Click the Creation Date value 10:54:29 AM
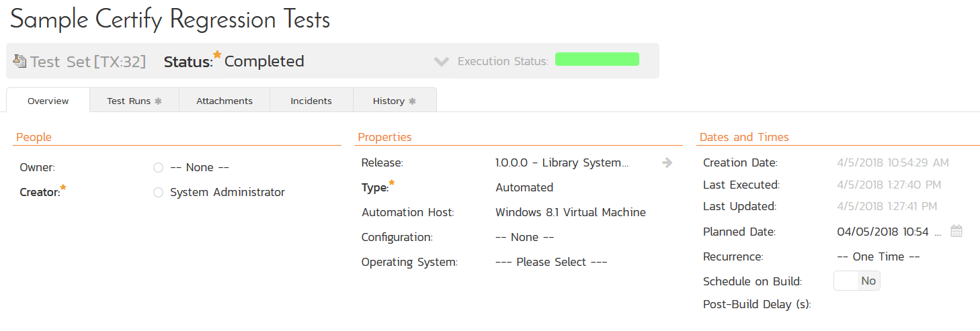Image resolution: width=980 pixels, height=331 pixels. click(893, 162)
